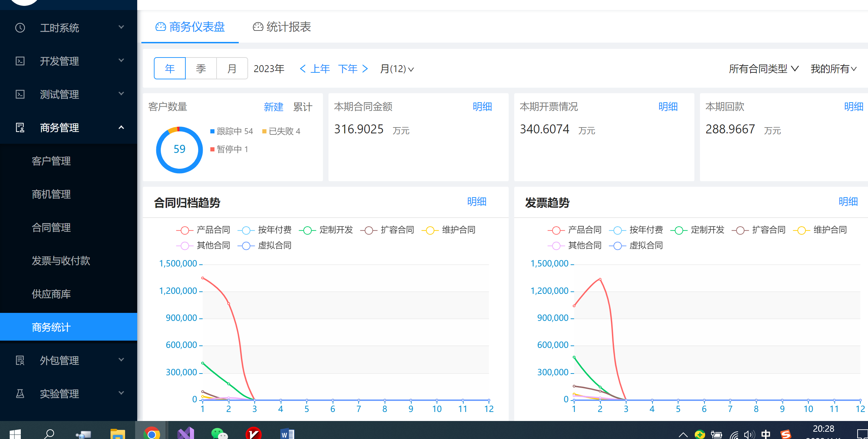Open 明细 for 本期开票情况

click(668, 107)
